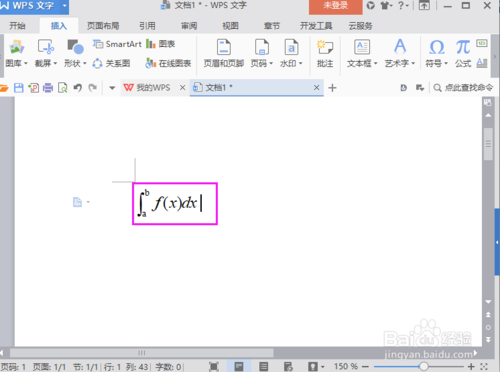500x372 pixels.
Task: Click the horizontal scrollbar thumb
Action: tap(142, 353)
